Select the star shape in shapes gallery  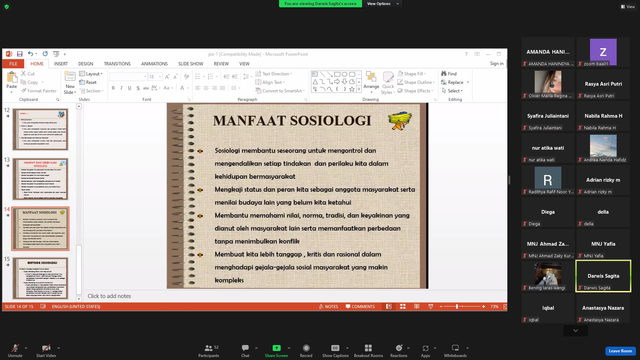click(x=352, y=89)
